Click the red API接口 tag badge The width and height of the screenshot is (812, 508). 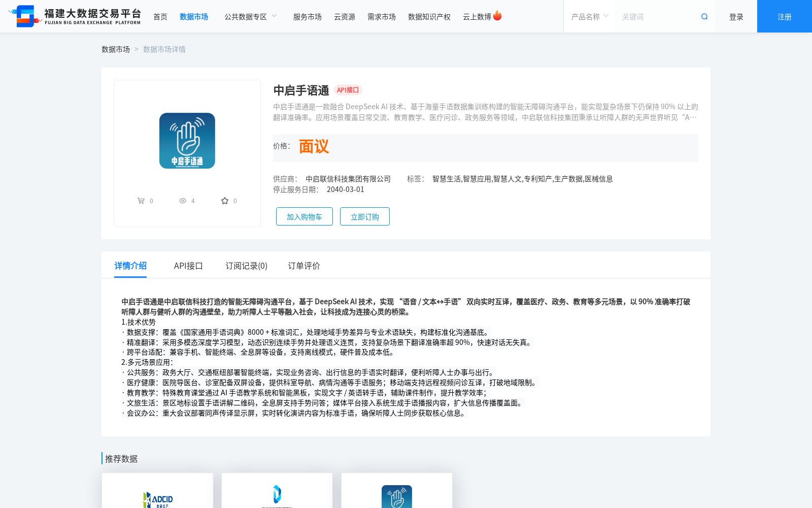[348, 90]
